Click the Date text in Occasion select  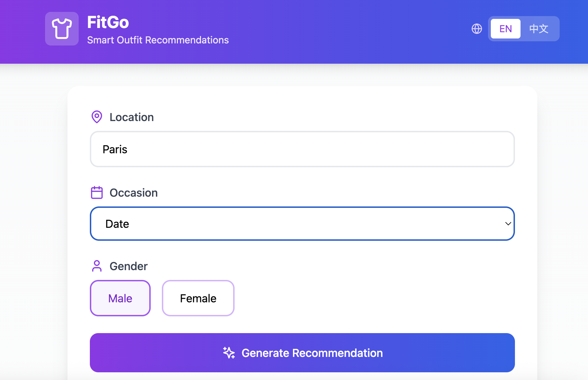pyautogui.click(x=117, y=224)
